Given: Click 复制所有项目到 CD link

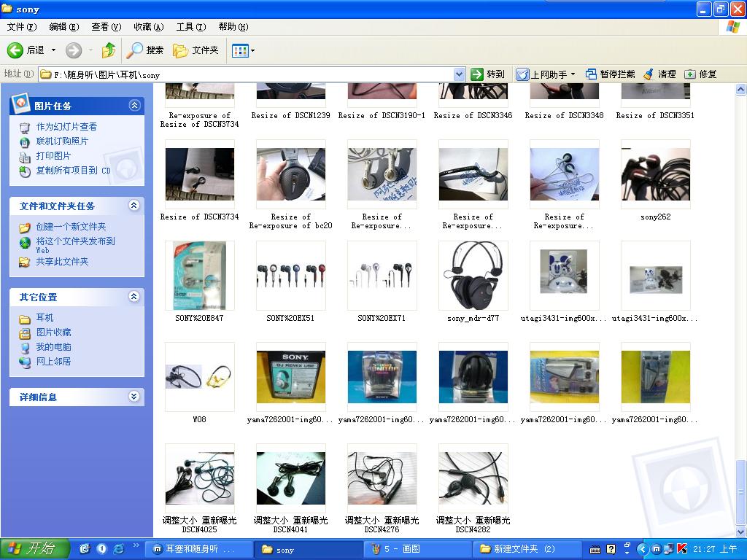Looking at the screenshot, I should pyautogui.click(x=74, y=171).
